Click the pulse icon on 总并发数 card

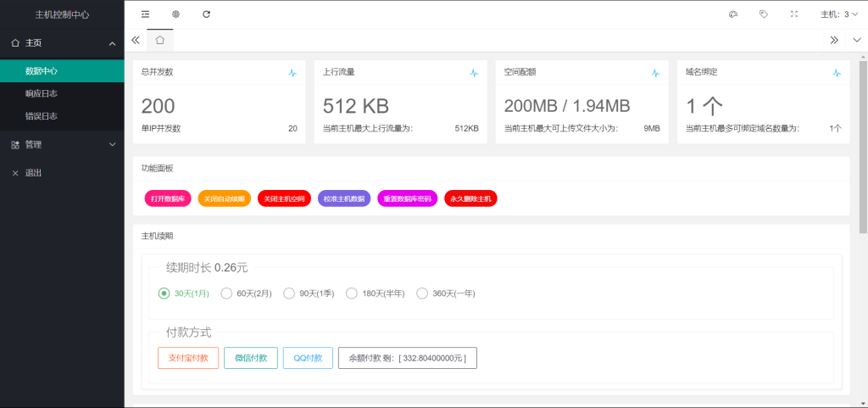(x=292, y=73)
